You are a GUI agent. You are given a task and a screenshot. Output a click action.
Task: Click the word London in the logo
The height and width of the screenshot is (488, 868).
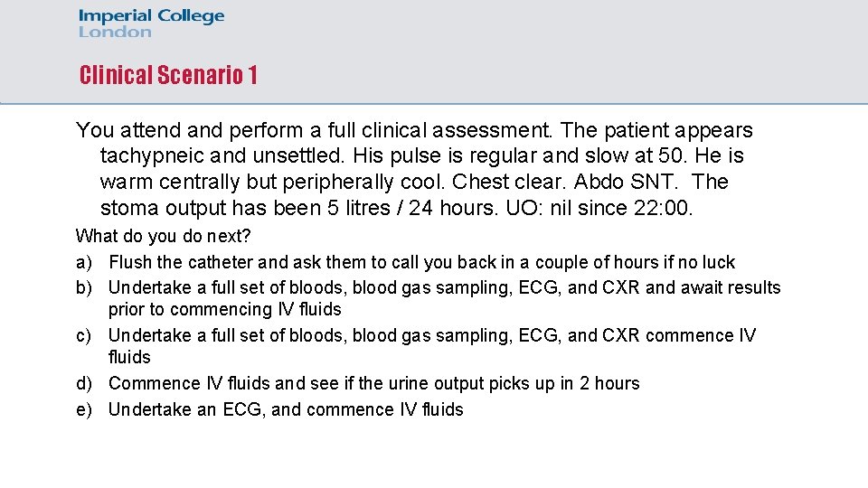click(115, 33)
